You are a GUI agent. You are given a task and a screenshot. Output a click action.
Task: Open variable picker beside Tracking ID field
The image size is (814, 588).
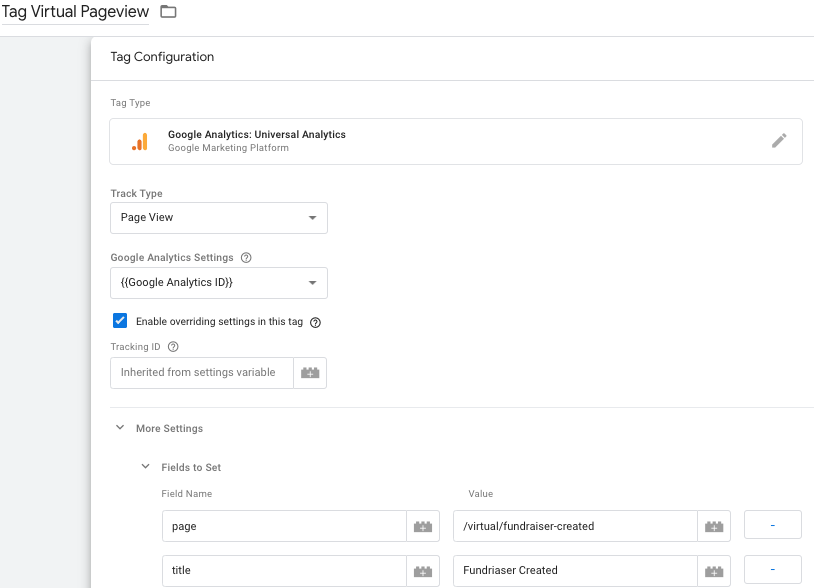[310, 373]
